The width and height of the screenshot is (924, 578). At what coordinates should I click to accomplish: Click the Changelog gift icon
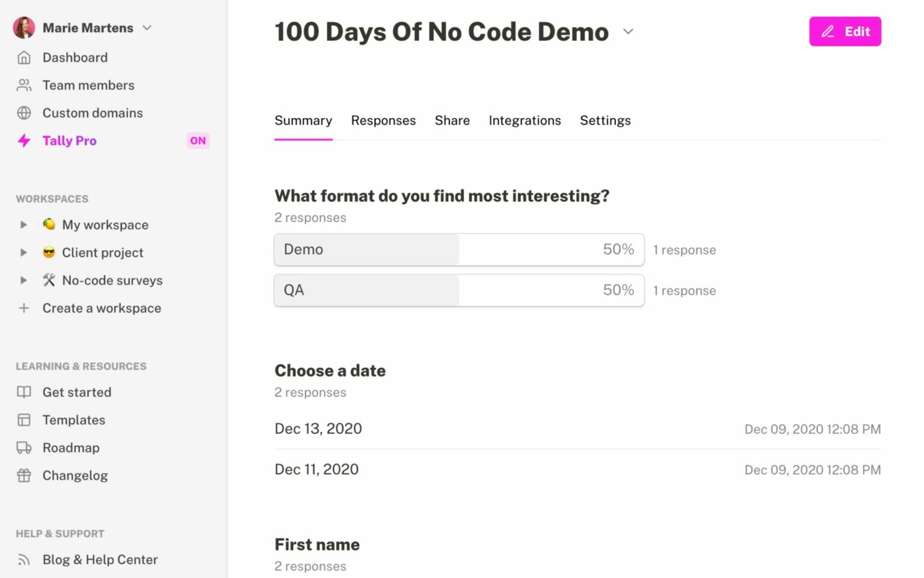click(x=24, y=475)
